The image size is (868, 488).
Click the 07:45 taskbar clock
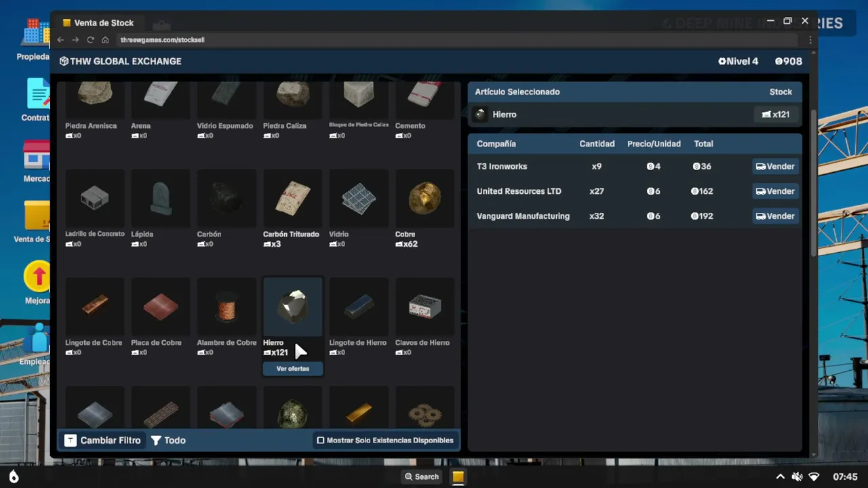(x=846, y=476)
